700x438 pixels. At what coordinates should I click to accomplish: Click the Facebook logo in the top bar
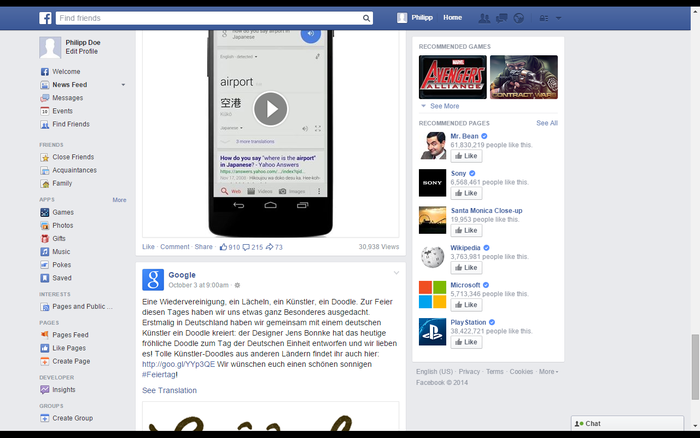point(45,18)
